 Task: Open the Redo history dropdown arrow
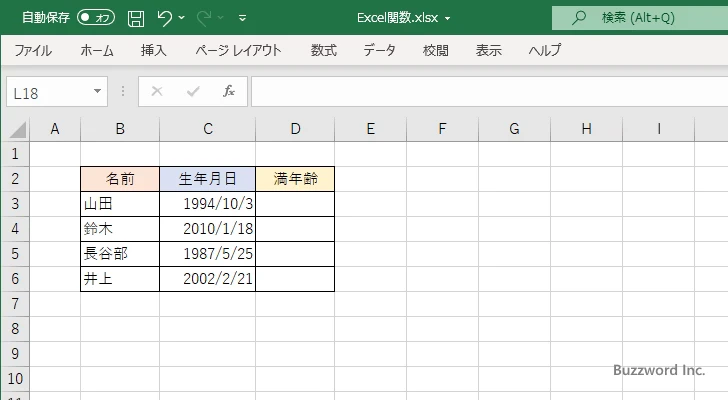click(221, 18)
